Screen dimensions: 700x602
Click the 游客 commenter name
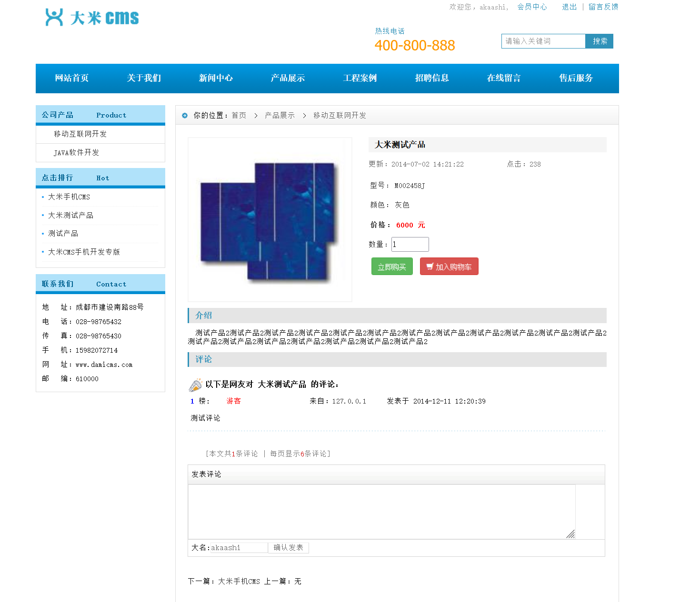point(234,401)
